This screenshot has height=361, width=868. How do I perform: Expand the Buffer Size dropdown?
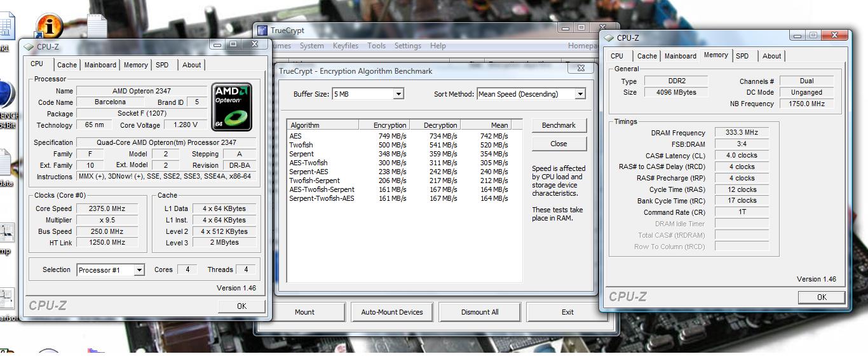click(x=398, y=94)
